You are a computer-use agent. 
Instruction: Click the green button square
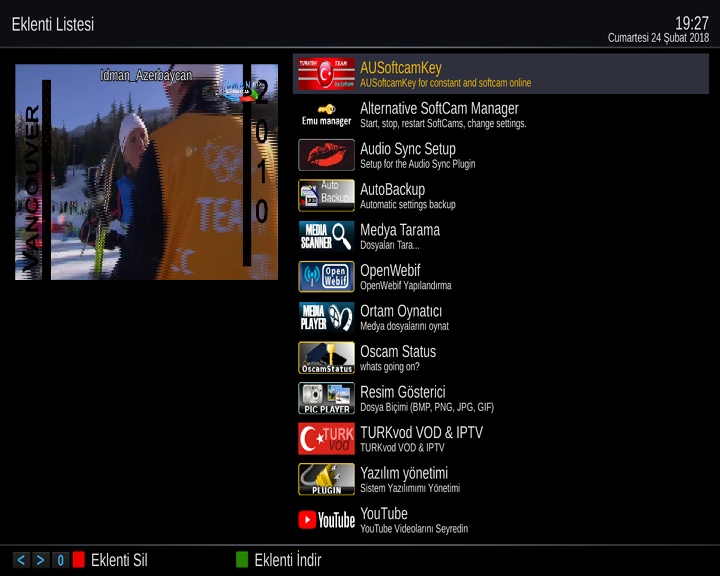coord(242,559)
